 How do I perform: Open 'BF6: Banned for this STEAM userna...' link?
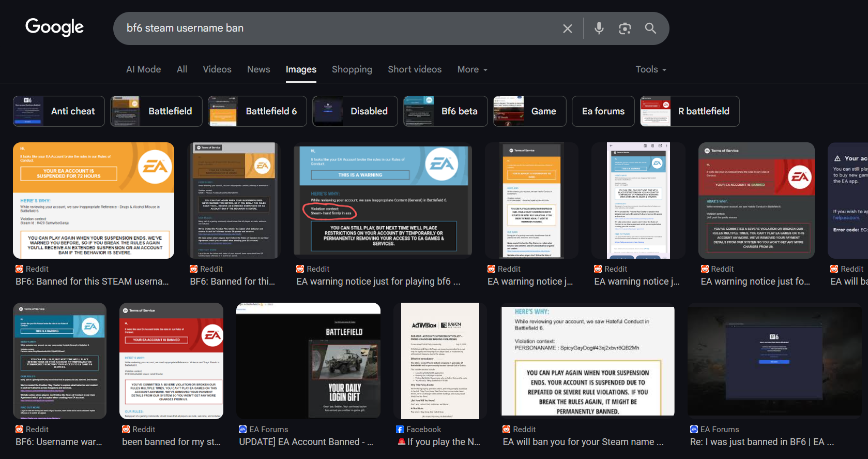pyautogui.click(x=92, y=282)
